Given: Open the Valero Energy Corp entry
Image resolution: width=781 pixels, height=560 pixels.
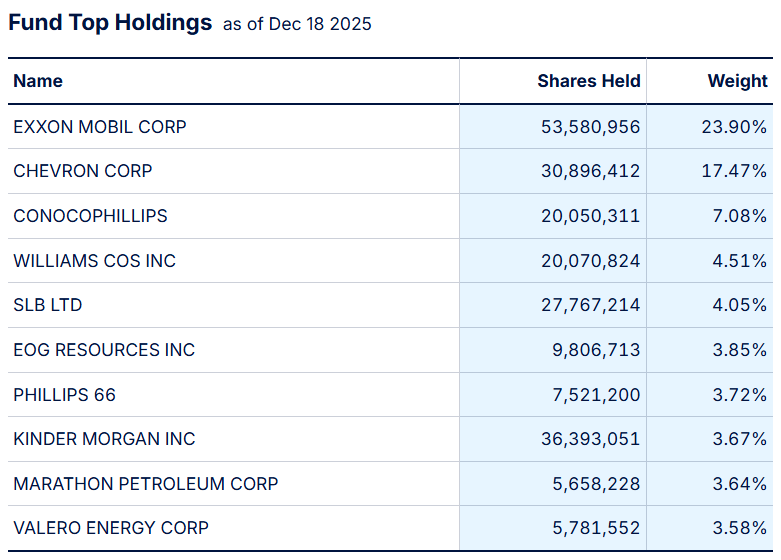Looking at the screenshot, I should 111,528.
